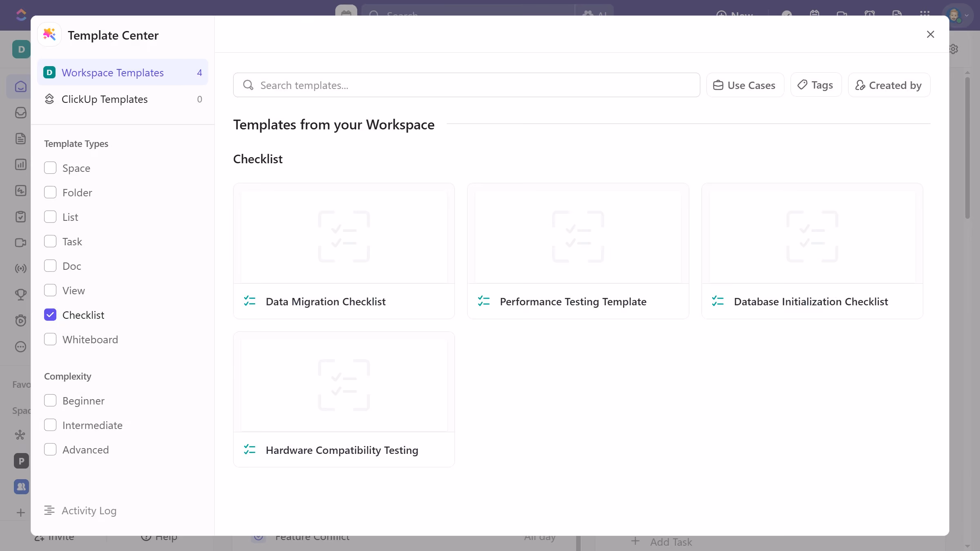
Task: Click the plus icon in left sidebar
Action: pos(20,513)
